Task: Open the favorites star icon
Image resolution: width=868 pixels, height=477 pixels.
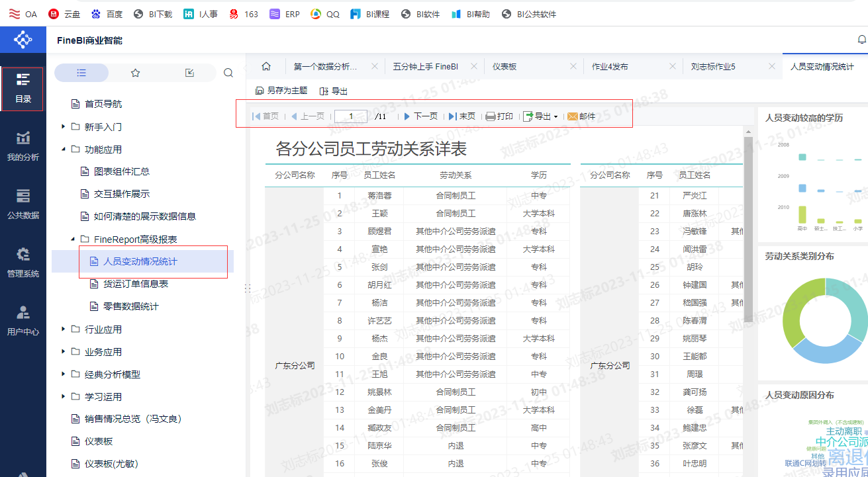Action: point(136,73)
